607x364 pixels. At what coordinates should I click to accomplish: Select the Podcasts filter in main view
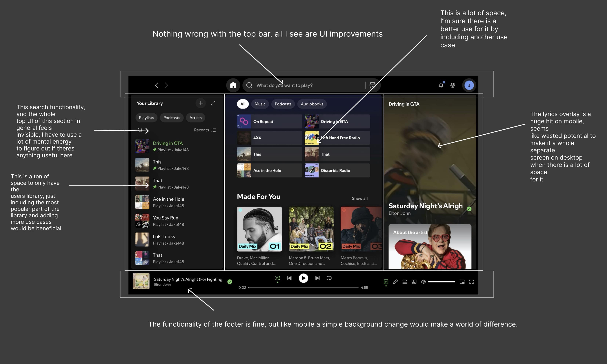(283, 104)
